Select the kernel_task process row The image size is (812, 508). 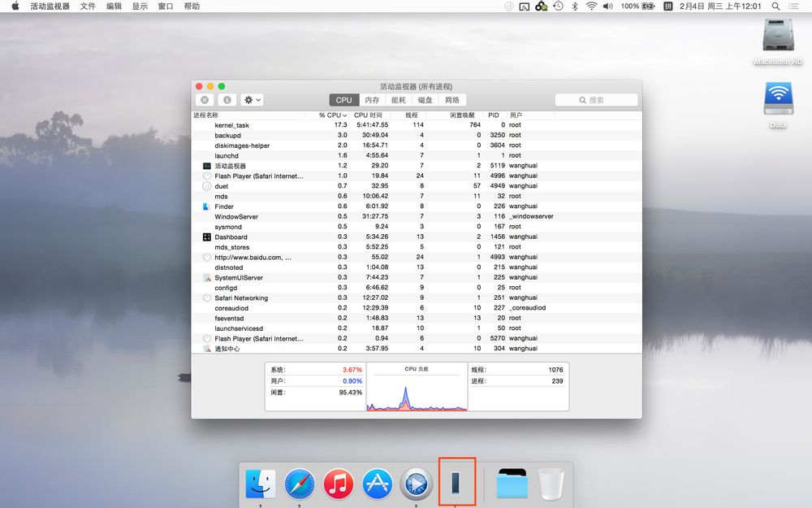[x=231, y=125]
